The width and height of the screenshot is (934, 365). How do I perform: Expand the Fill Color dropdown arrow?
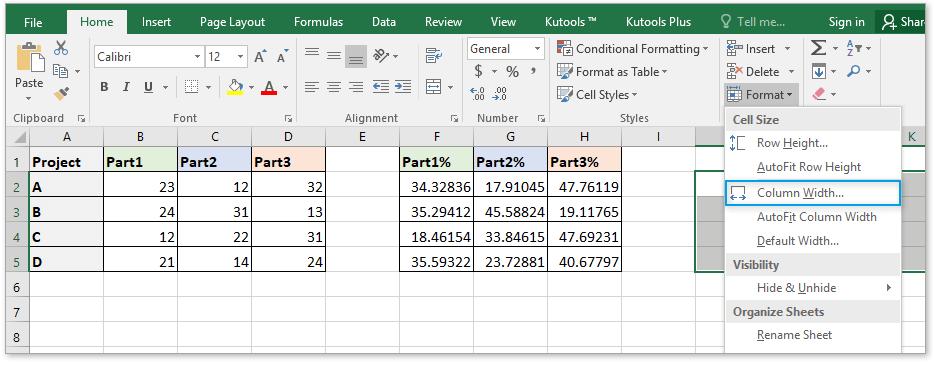251,88
